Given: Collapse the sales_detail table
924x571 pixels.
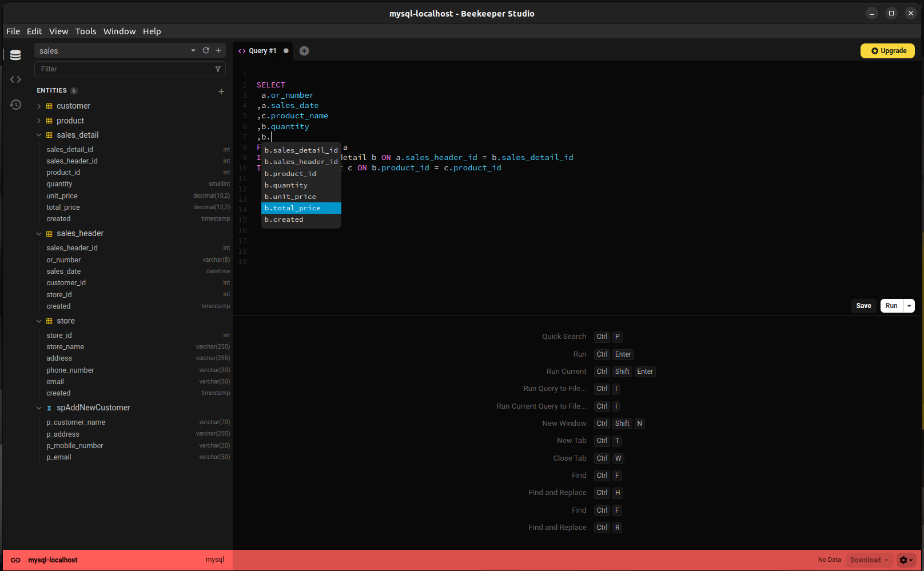Looking at the screenshot, I should pyautogui.click(x=39, y=135).
